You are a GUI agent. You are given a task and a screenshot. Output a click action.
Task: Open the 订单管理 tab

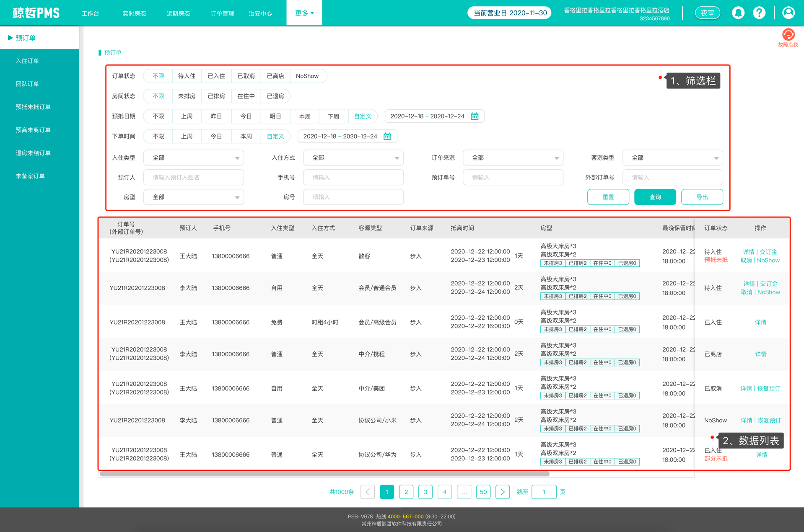(222, 13)
